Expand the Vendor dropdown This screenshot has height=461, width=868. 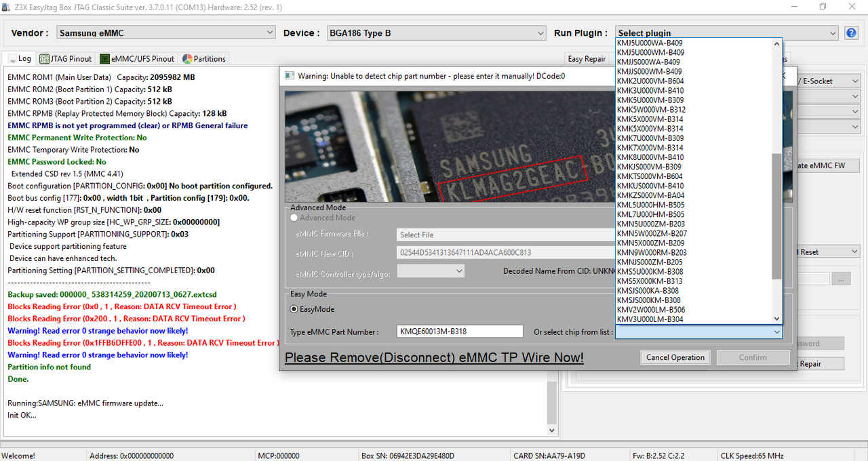[x=165, y=33]
